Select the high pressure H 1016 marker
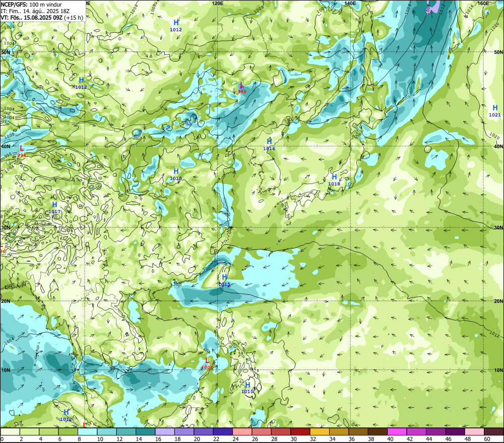This screenshot has height=443, width=504. pos(269,144)
